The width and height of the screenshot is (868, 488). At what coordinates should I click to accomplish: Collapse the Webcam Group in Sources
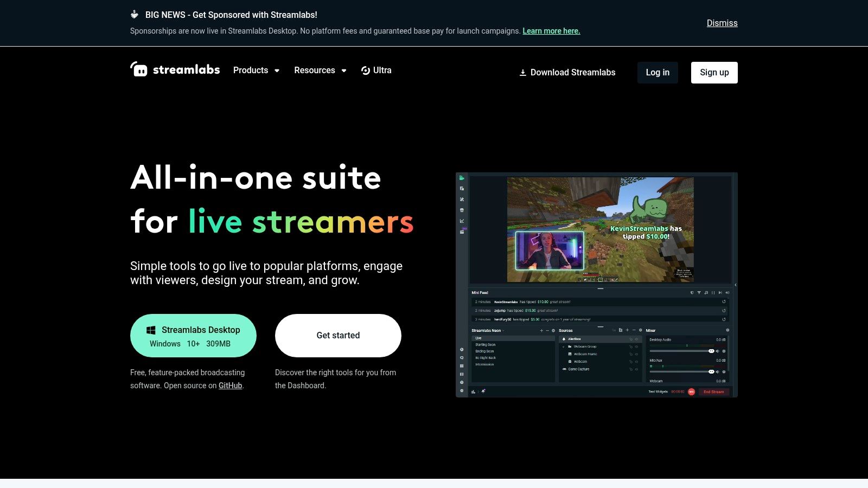(x=563, y=346)
